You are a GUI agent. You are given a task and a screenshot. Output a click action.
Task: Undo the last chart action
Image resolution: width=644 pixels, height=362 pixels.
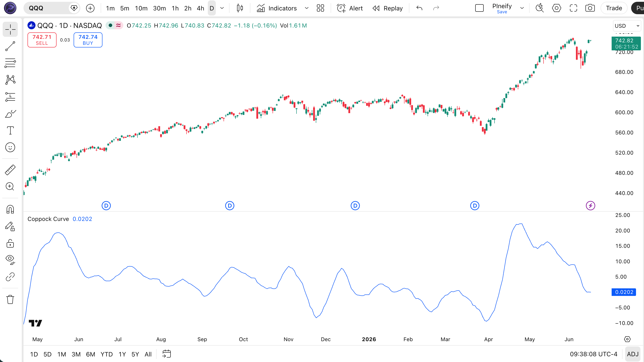coord(419,8)
